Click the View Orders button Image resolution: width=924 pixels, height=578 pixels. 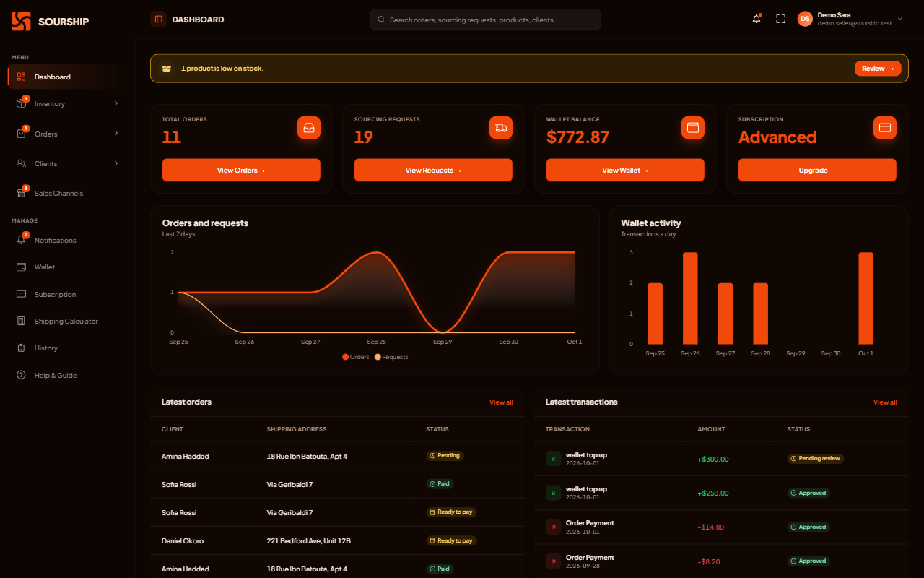coord(241,171)
